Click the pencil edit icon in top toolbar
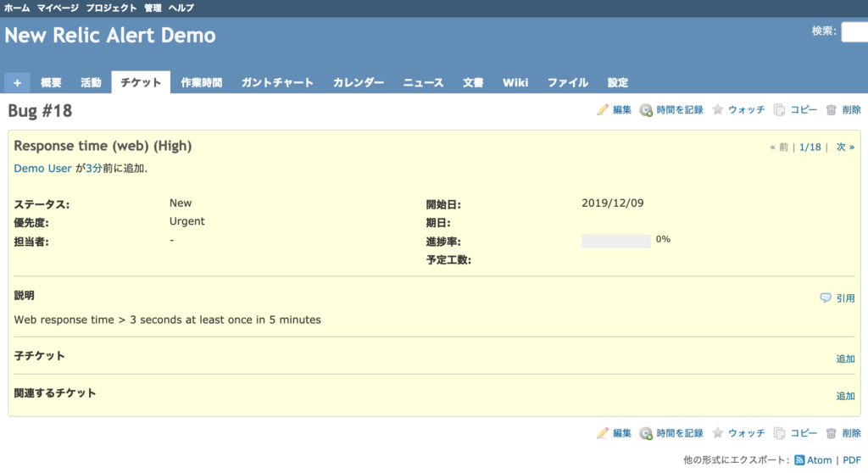This screenshot has height=473, width=868. click(x=603, y=109)
